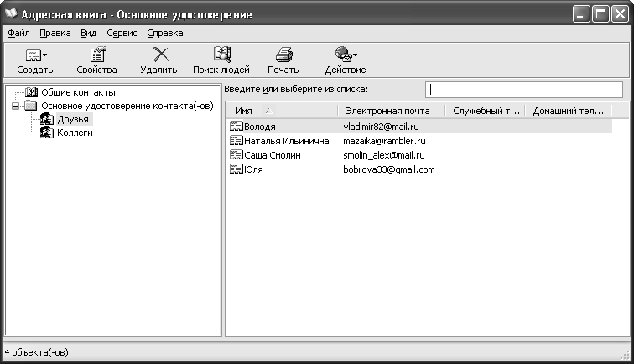Select the Саша Смолин contact name
Viewport: 634px width, 364px height.
(x=273, y=155)
